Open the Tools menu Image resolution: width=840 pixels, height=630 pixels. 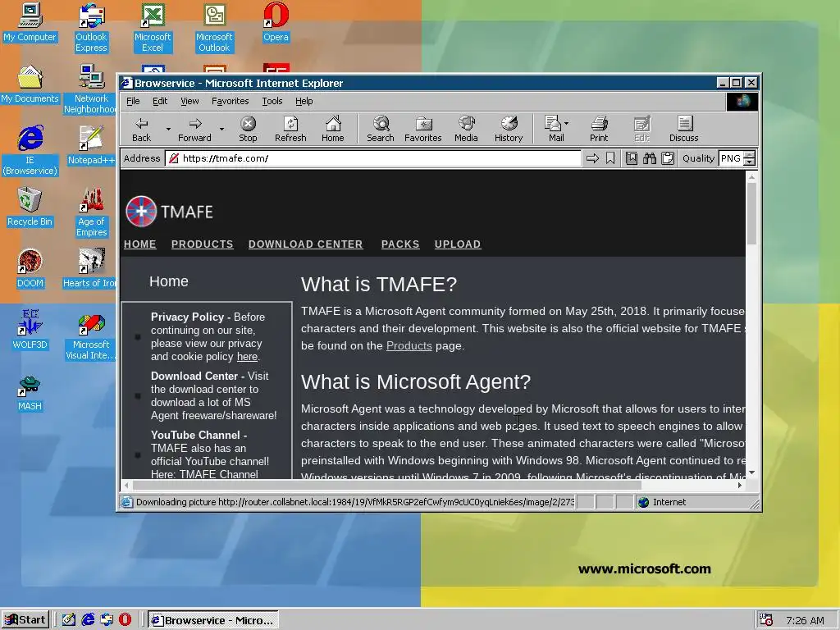click(272, 101)
